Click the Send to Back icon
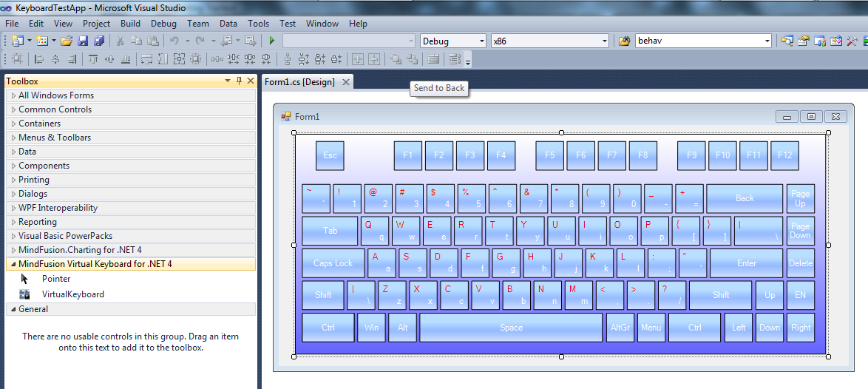The width and height of the screenshot is (868, 389). pos(413,58)
